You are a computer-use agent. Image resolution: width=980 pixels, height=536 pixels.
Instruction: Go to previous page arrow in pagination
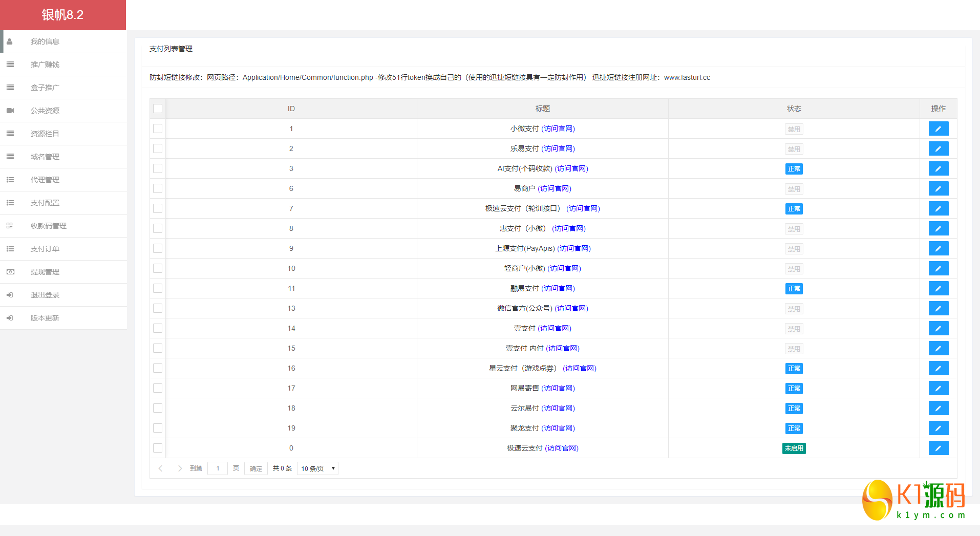point(160,468)
